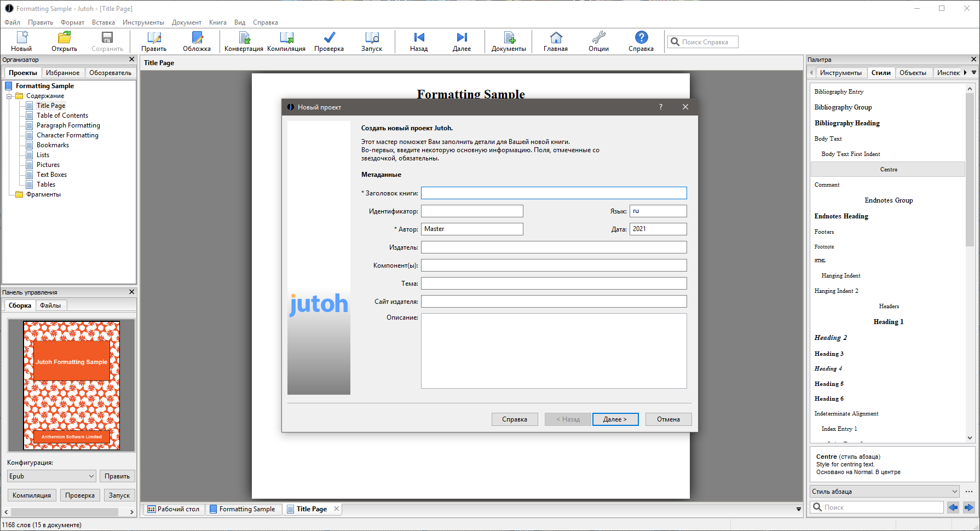Image resolution: width=980 pixels, height=531 pixels.
Task: Close the Панель управления panel
Action: click(131, 292)
